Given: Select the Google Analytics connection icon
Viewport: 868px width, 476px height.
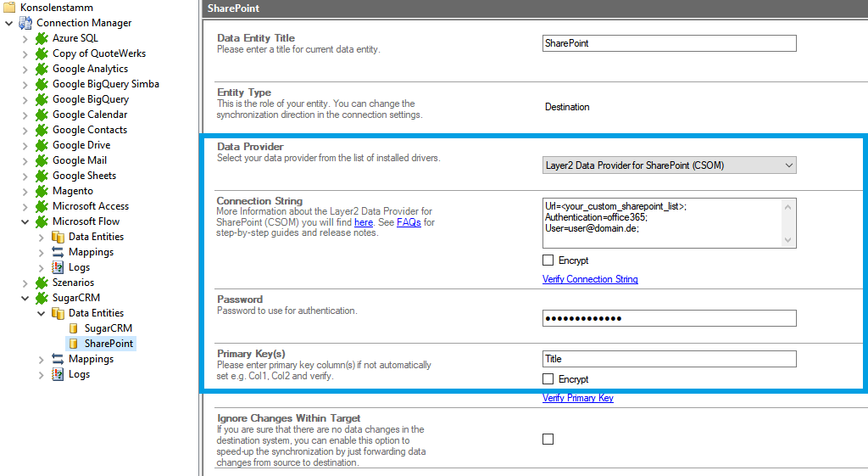Looking at the screenshot, I should [41, 69].
